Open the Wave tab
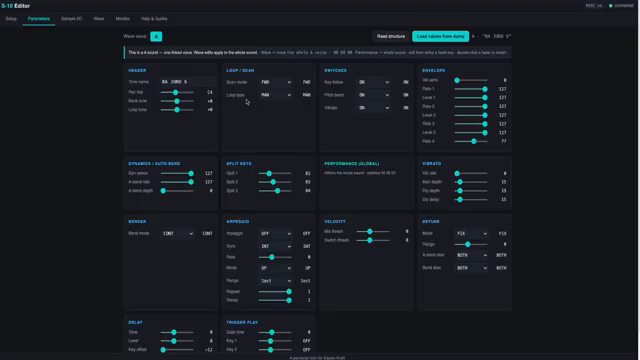The image size is (640, 360). 99,19
